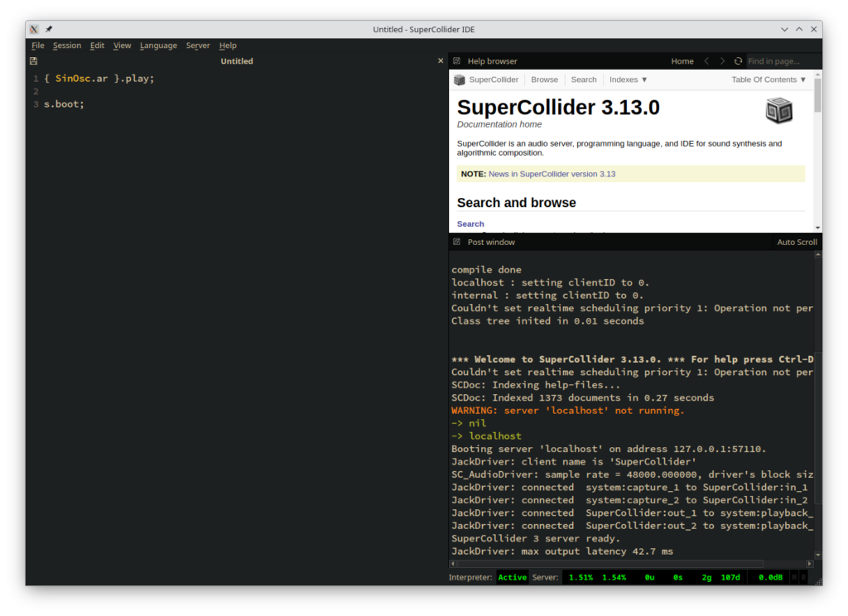848x616 pixels.
Task: Click the 107d synthdef count
Action: 730,578
